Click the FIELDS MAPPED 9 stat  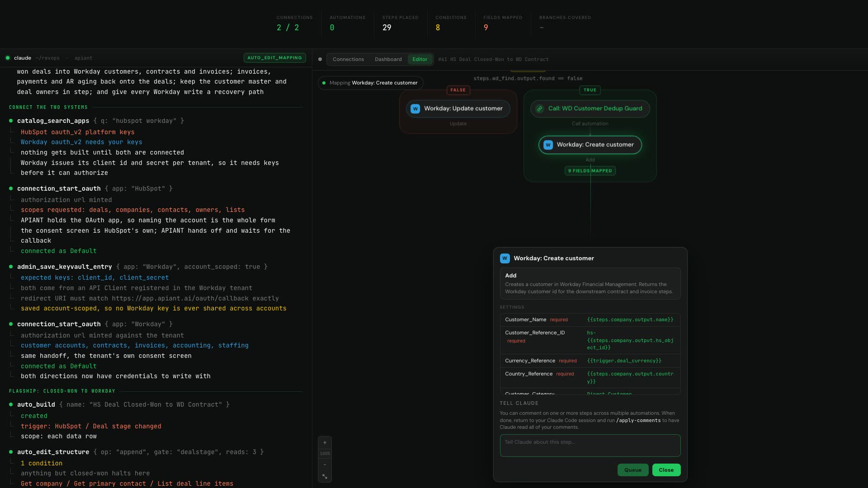coord(503,23)
